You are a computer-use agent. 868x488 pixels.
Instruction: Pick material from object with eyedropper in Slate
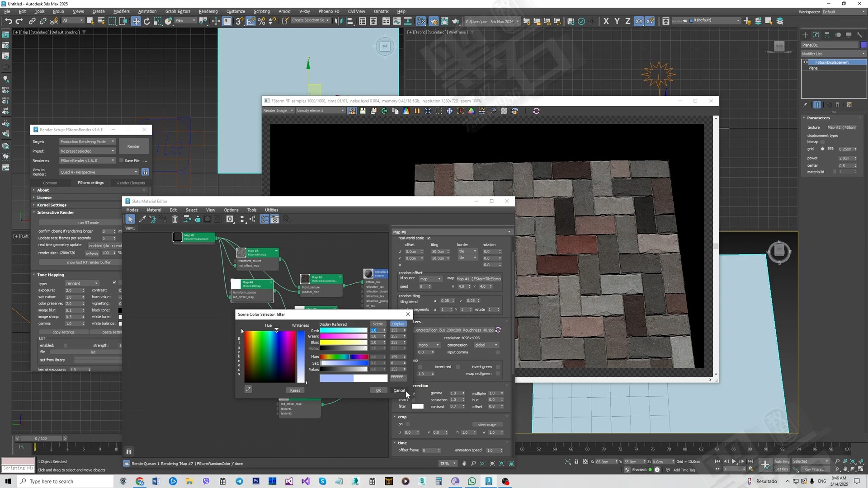[142, 219]
